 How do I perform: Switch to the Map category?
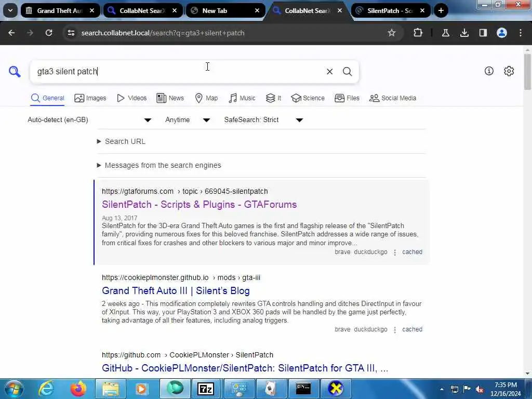point(206,98)
